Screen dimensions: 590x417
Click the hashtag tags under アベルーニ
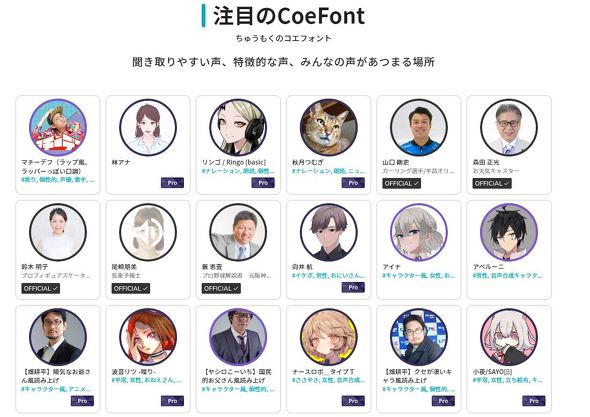508,275
